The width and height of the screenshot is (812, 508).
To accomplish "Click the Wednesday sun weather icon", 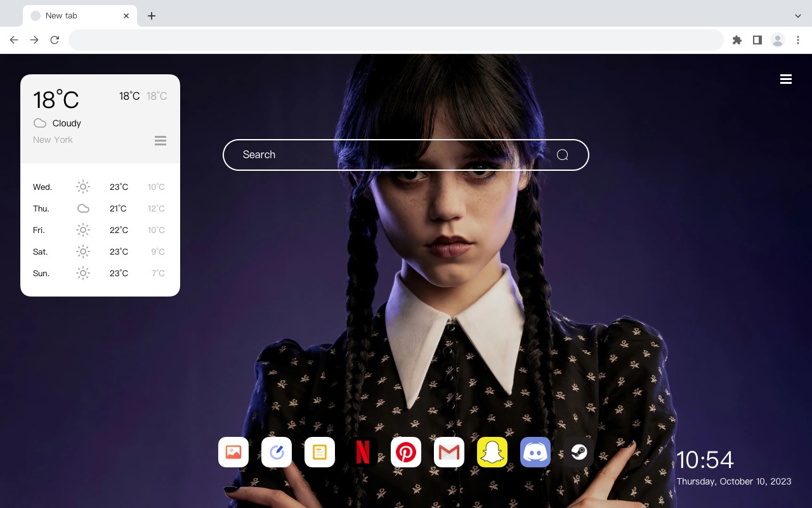I will coord(83,187).
